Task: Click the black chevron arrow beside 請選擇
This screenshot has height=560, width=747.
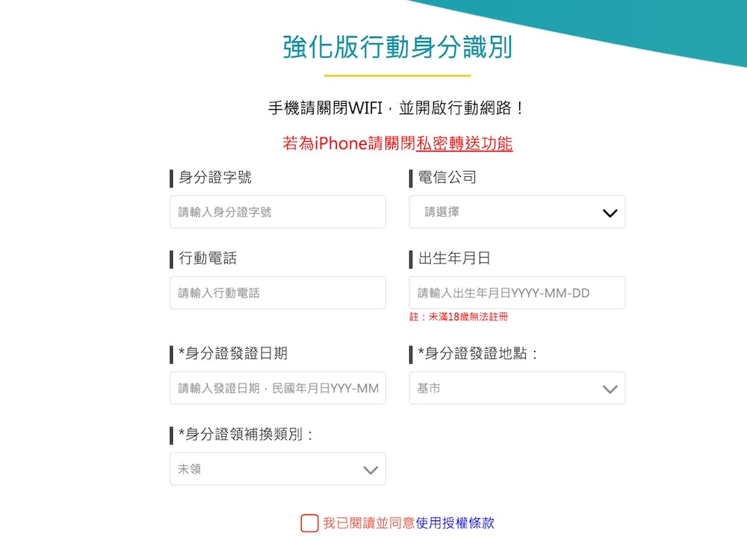Action: click(610, 213)
